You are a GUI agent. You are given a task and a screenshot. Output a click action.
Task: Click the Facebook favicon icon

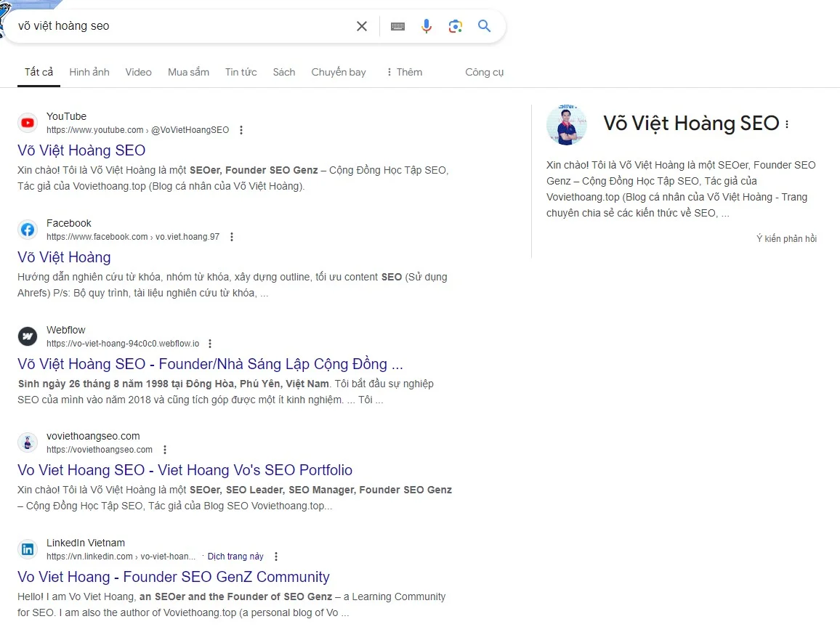(28, 230)
